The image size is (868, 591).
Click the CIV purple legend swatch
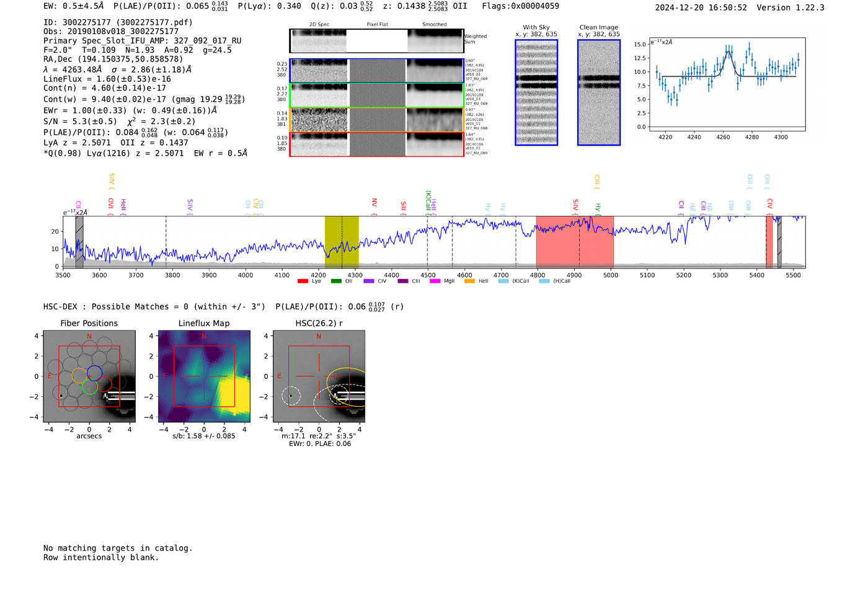click(x=369, y=281)
